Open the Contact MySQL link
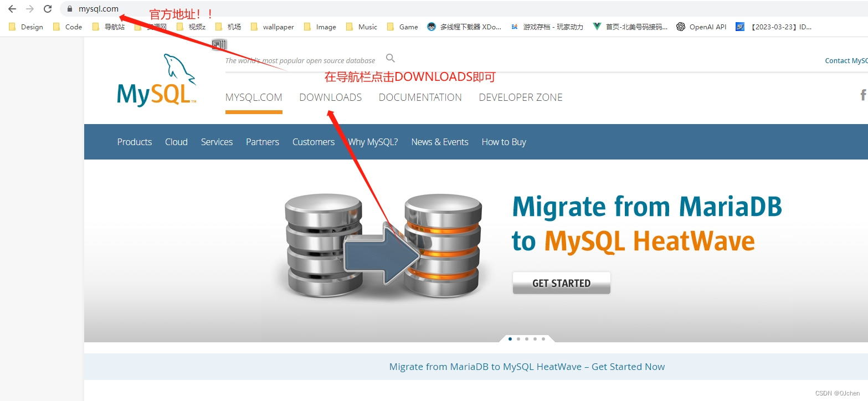868x401 pixels. point(846,61)
